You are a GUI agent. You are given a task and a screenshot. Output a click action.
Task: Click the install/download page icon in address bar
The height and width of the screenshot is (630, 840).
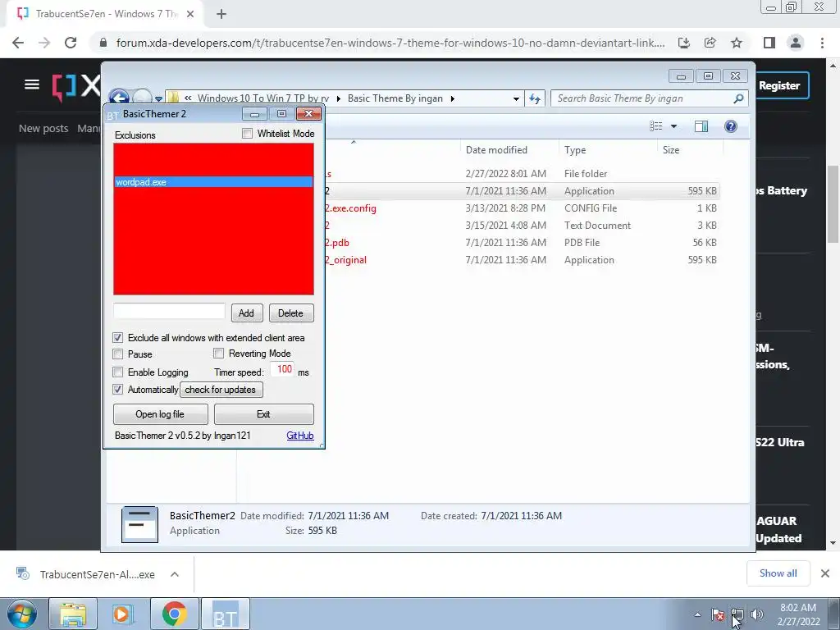684,43
